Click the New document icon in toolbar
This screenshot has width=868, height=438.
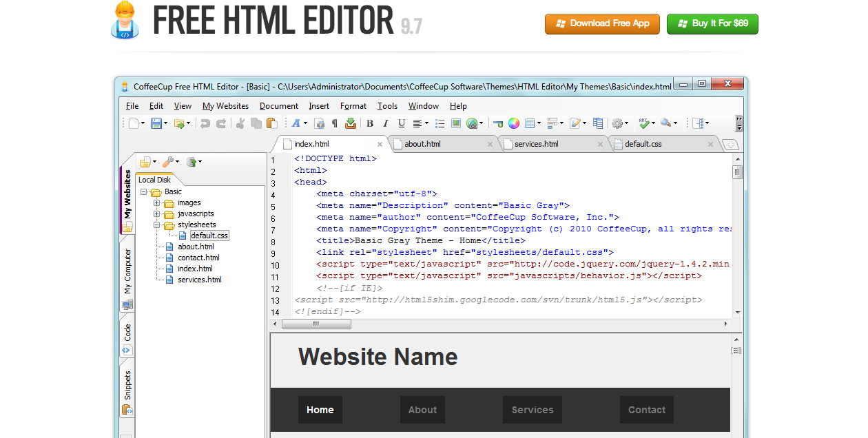[x=134, y=123]
